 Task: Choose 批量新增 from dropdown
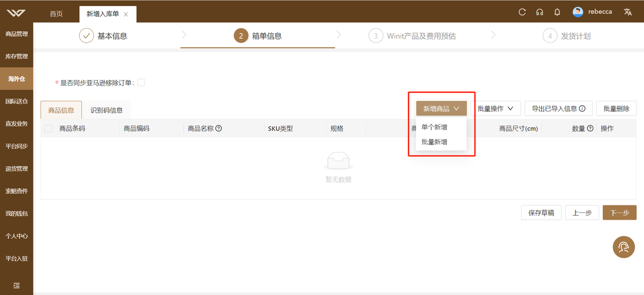(x=441, y=142)
